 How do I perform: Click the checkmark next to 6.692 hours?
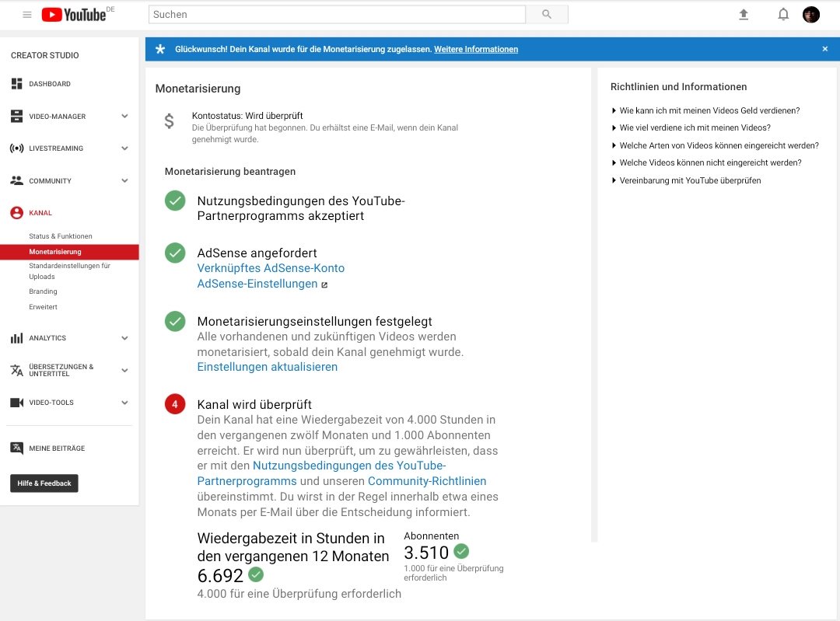pos(256,574)
